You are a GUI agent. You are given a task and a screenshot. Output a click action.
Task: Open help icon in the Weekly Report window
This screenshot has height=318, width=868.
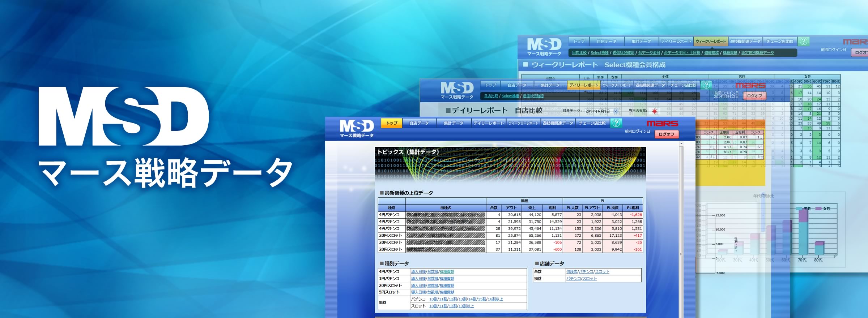point(803,41)
